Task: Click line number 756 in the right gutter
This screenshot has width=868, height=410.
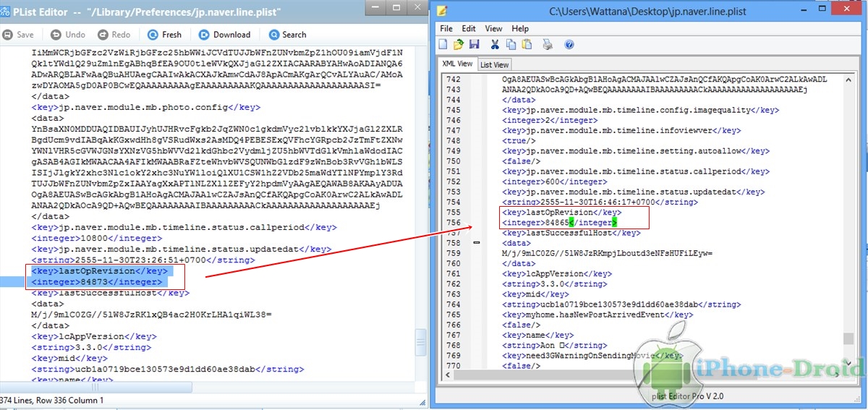Action: point(454,223)
